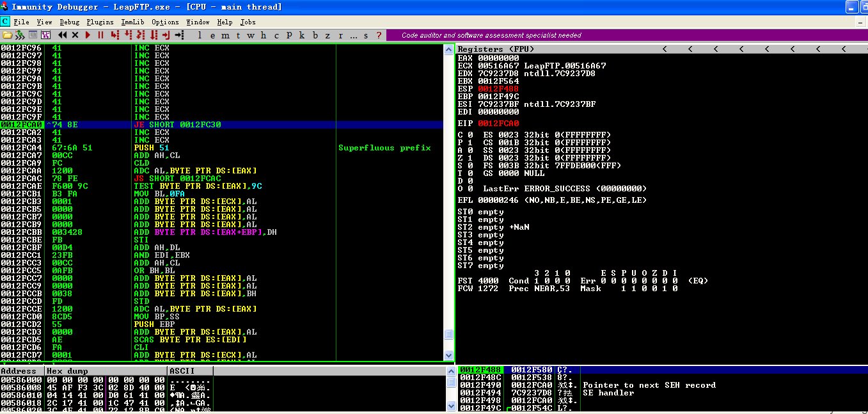
Task: Click the 'Superfluous prefix' comment
Action: [384, 148]
